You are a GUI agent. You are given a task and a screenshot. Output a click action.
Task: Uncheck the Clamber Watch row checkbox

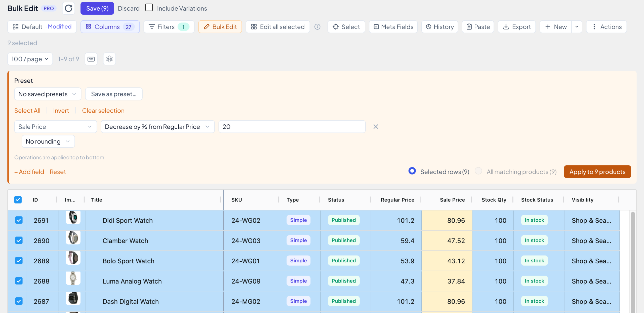(19, 240)
